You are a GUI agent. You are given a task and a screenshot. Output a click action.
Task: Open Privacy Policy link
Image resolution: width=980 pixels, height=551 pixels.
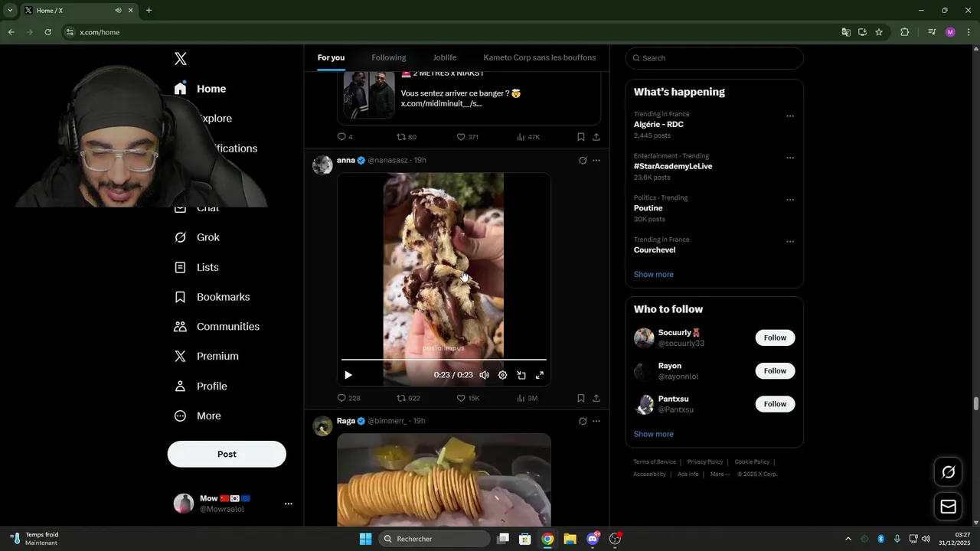click(x=705, y=461)
